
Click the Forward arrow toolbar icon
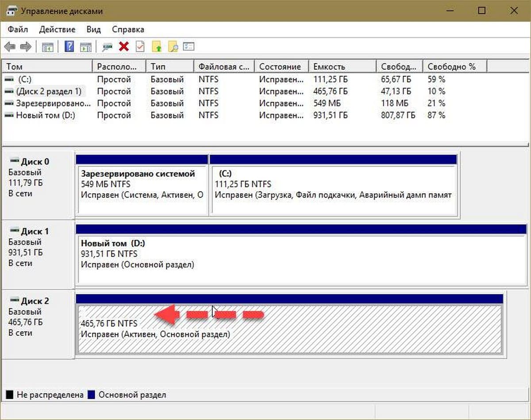pos(26,47)
